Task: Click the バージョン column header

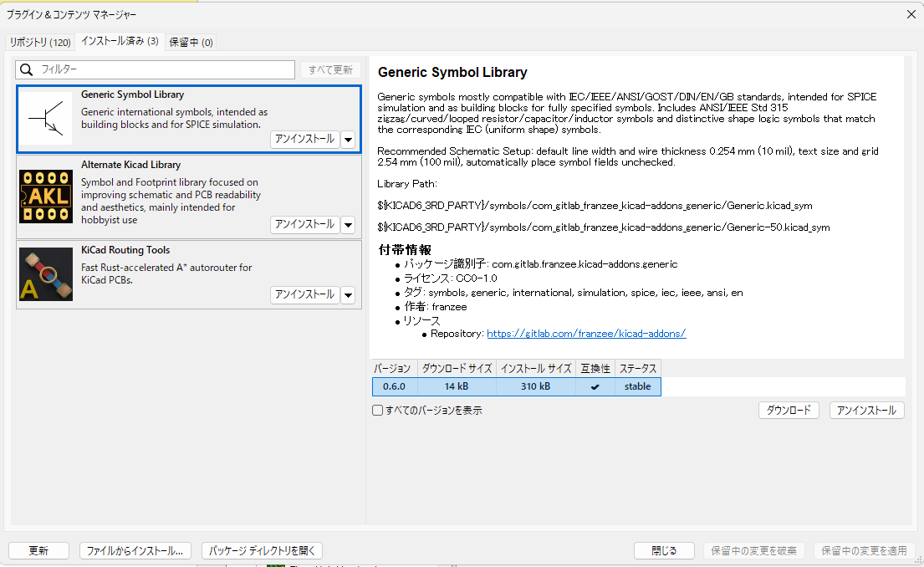Action: pos(394,368)
